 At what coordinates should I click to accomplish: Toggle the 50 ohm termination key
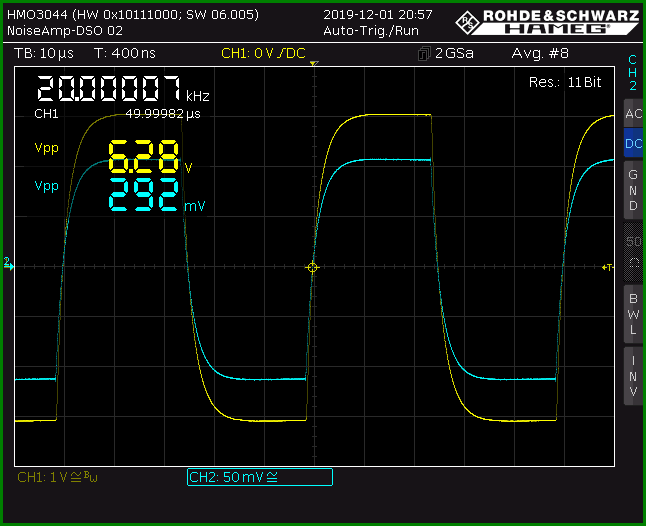633,252
